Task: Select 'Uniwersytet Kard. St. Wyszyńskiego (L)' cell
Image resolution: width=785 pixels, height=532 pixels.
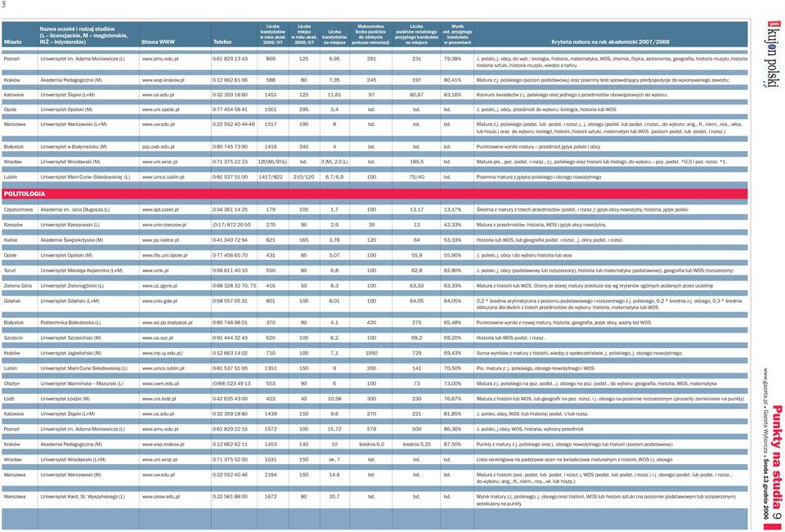Action: (83, 497)
